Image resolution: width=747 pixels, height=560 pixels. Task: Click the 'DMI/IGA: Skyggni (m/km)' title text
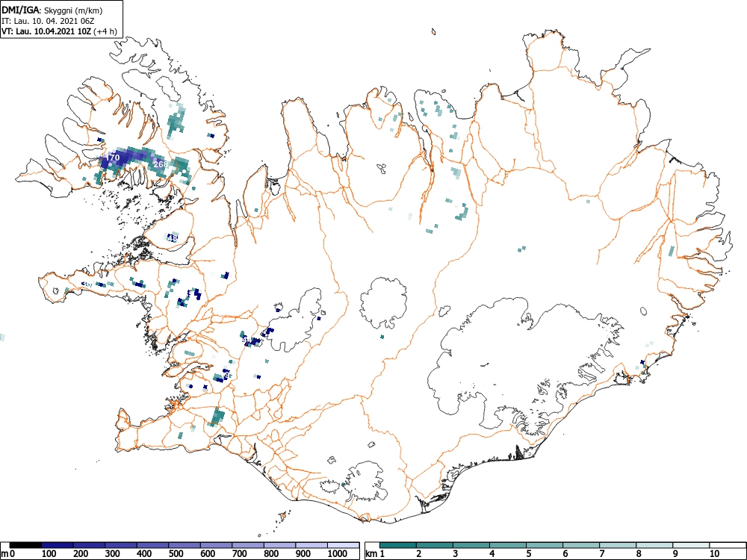pos(52,10)
